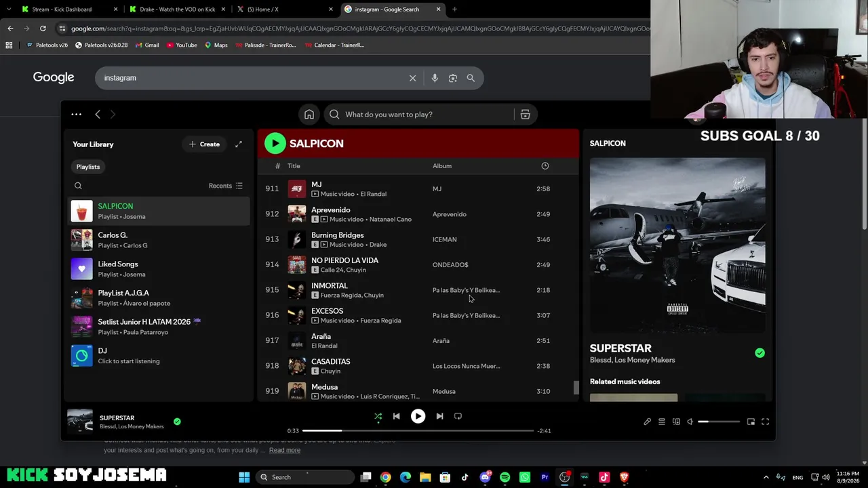The width and height of the screenshot is (868, 488).
Task: Seek on the song progress bar
Action: (418, 430)
